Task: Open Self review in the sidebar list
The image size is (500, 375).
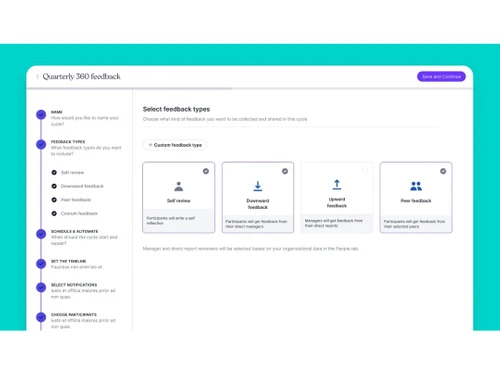Action: 72,172
